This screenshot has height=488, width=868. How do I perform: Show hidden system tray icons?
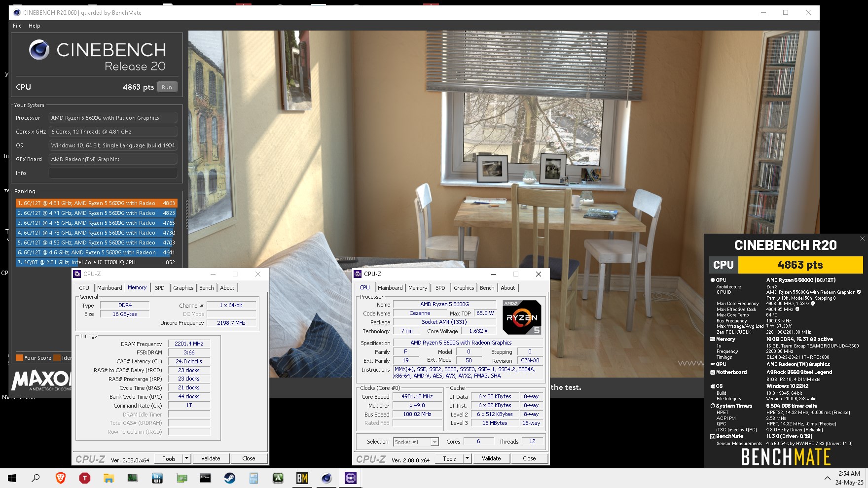(x=827, y=478)
